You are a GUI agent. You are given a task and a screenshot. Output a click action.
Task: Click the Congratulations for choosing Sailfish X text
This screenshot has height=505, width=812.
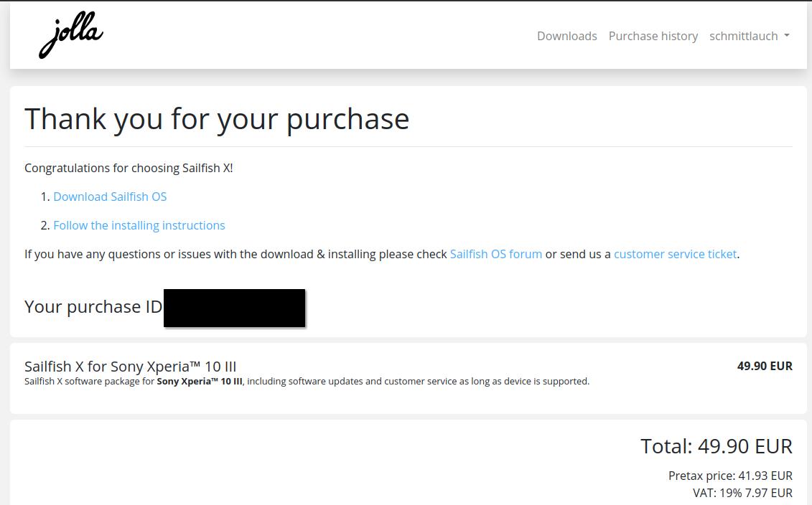129,168
